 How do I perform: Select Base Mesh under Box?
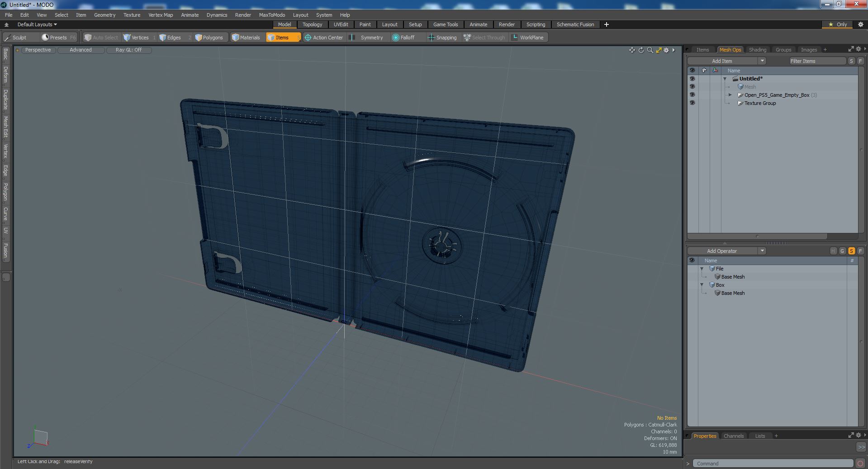[x=733, y=293]
